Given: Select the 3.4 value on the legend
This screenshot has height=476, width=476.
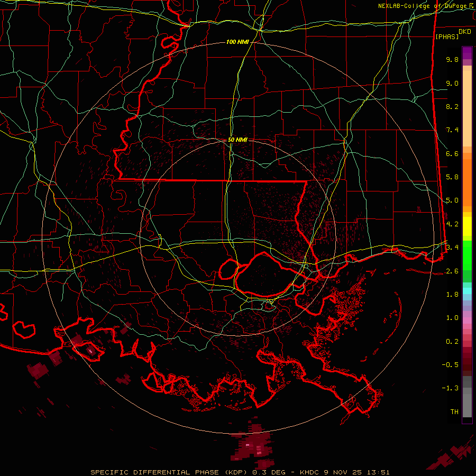Looking at the screenshot, I should pos(452,248).
